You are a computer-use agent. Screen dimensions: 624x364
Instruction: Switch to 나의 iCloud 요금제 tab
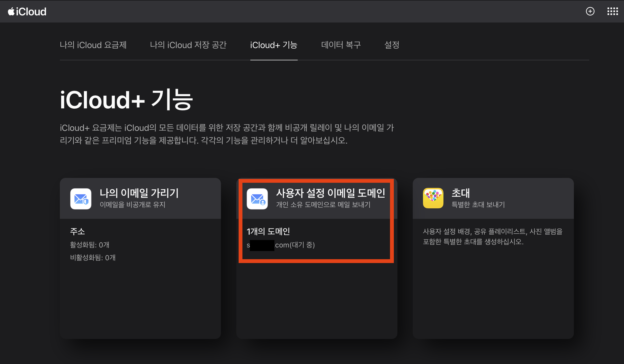pyautogui.click(x=93, y=45)
